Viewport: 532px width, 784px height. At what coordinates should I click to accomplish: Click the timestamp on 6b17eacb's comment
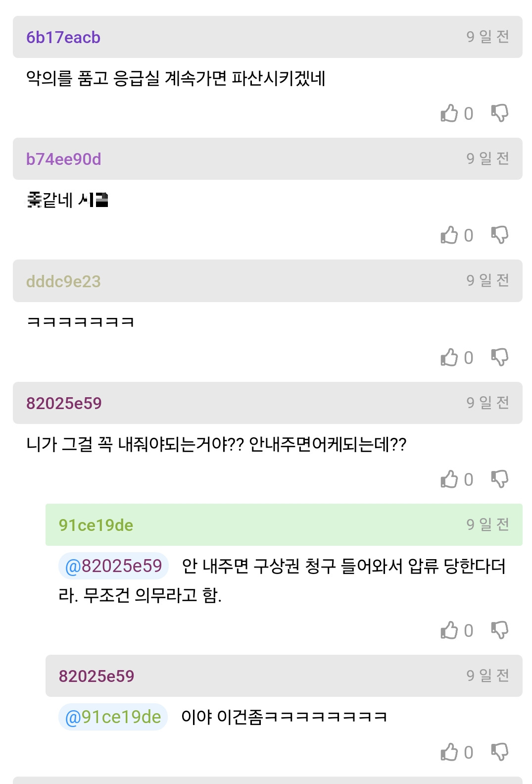(x=487, y=37)
